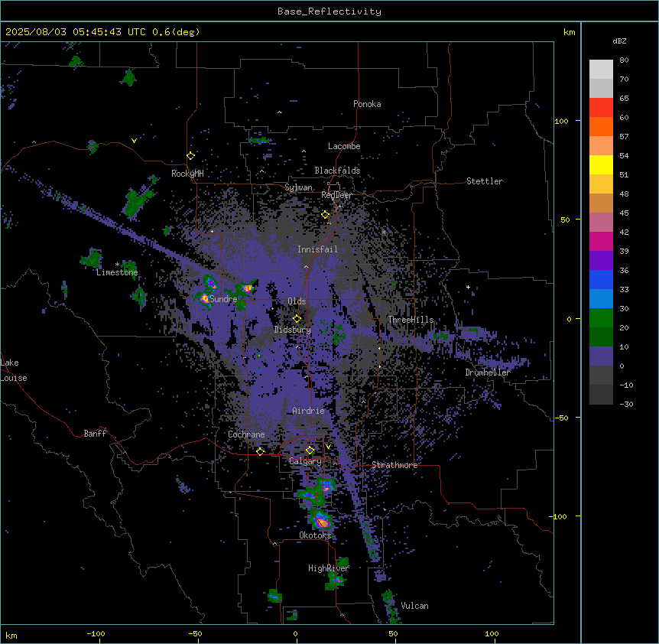Viewport: 659px width, 644px height.
Task: Click the Banff city label
Action: pyautogui.click(x=95, y=434)
